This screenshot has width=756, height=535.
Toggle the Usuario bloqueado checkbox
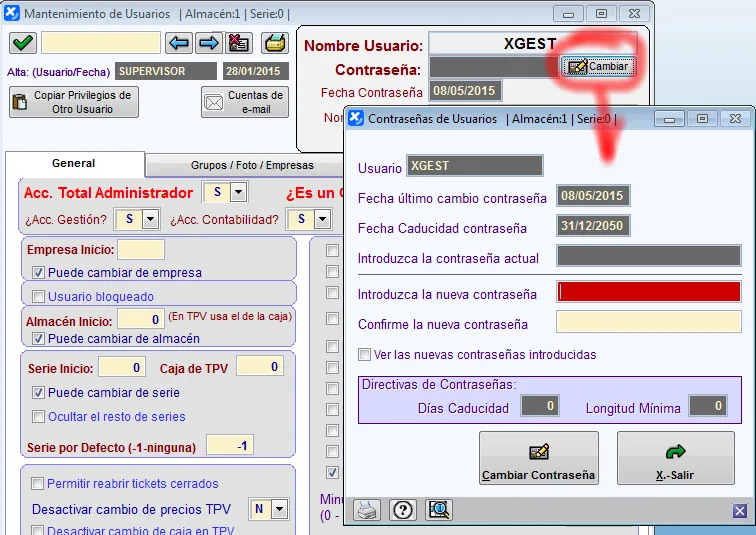point(39,297)
